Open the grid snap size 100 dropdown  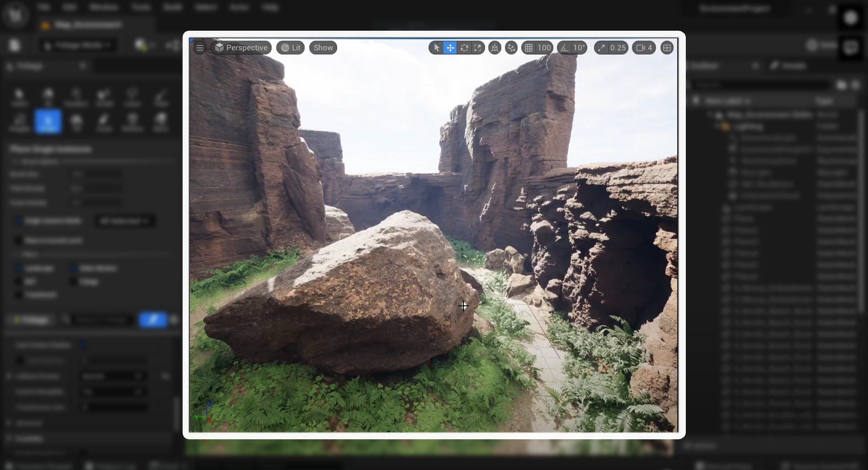[544, 48]
